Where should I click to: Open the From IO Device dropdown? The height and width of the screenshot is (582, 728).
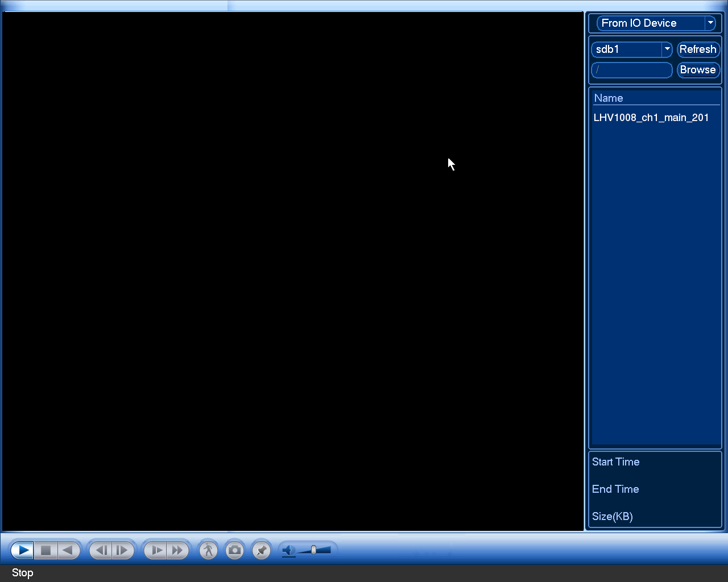[656, 23]
